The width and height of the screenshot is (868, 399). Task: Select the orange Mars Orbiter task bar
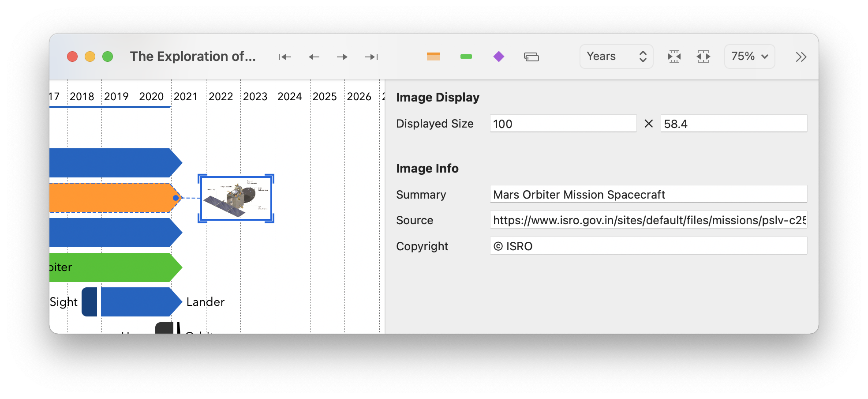coord(110,198)
